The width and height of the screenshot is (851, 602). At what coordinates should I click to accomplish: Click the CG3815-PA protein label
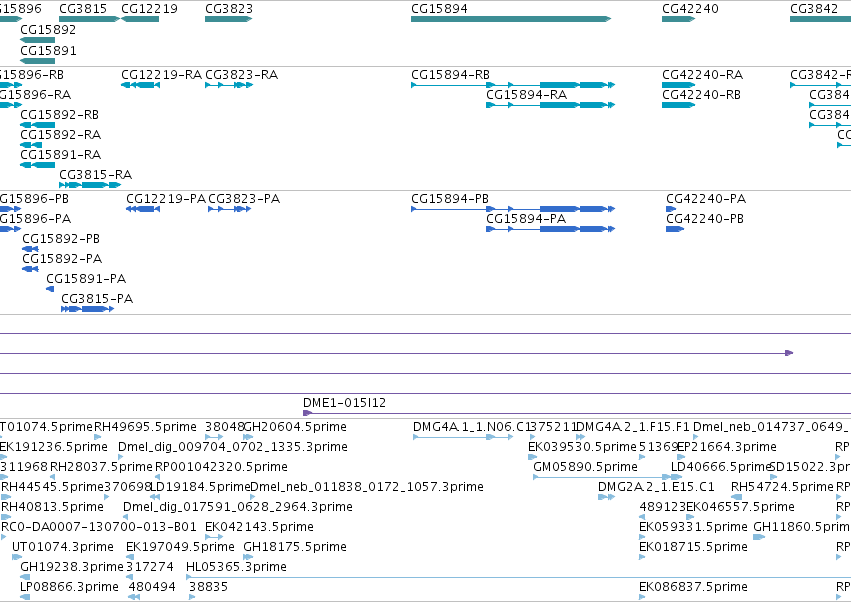pos(97,299)
